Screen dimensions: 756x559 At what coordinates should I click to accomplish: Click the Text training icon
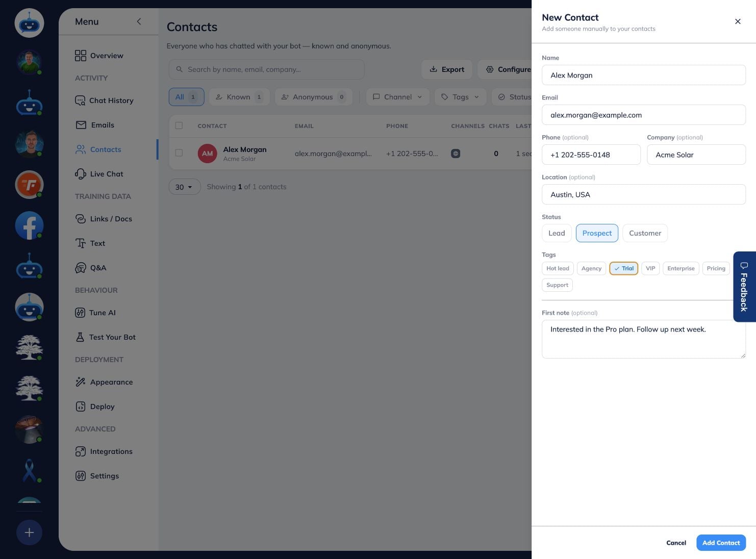point(81,243)
